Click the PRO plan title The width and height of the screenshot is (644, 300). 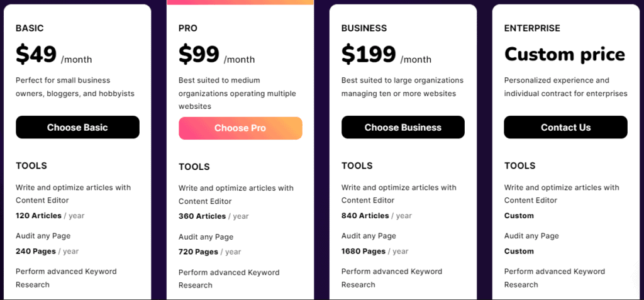[187, 28]
